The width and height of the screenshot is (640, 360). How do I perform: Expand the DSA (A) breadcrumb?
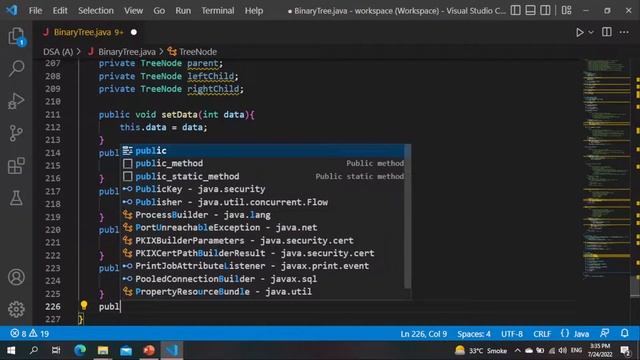(58, 52)
